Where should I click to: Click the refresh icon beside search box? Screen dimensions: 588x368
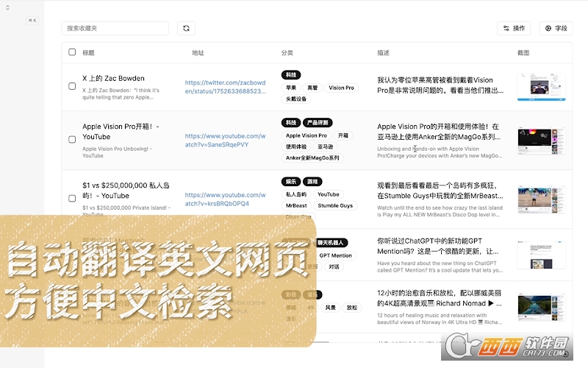pyautogui.click(x=186, y=28)
